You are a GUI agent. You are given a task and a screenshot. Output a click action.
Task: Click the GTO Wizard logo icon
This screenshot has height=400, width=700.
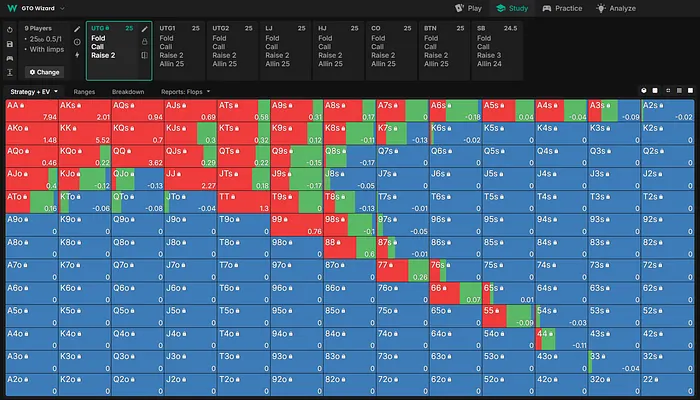point(11,7)
